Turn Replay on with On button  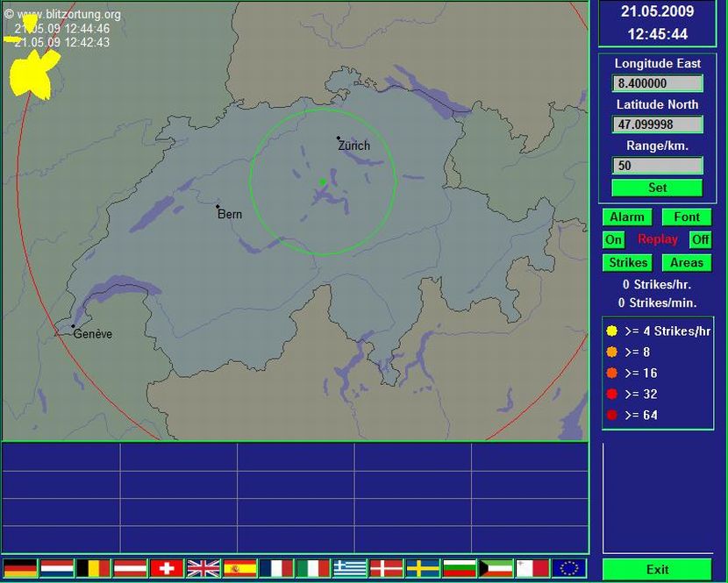[613, 239]
